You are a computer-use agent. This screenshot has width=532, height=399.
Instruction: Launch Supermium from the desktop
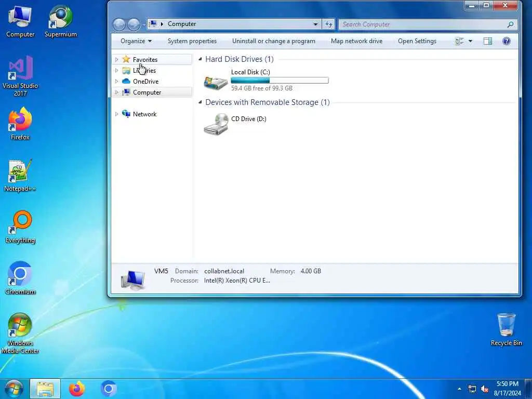(60, 22)
